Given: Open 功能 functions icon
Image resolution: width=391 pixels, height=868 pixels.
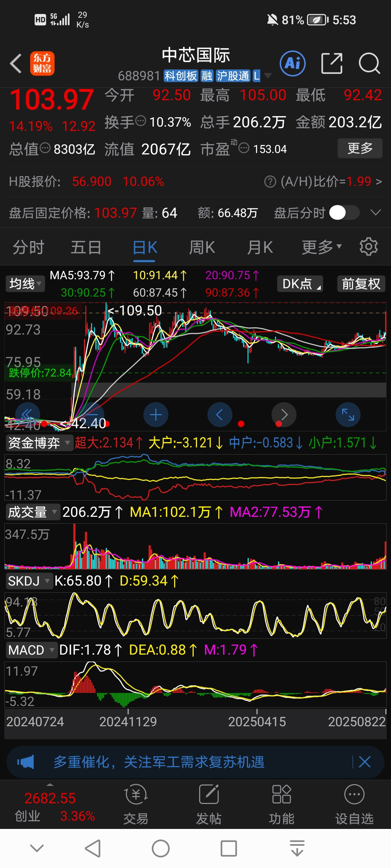Looking at the screenshot, I should coord(281,805).
